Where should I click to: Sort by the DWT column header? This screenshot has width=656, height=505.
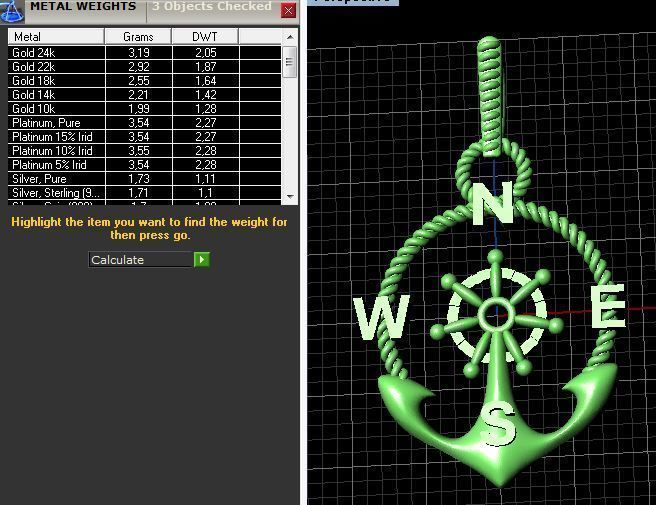[205, 37]
